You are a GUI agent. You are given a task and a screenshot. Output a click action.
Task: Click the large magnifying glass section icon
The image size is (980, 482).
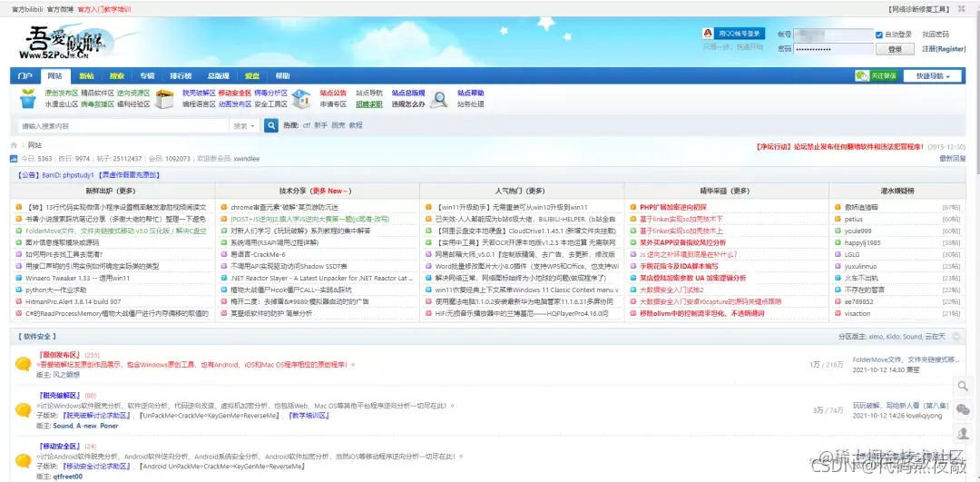(440, 100)
